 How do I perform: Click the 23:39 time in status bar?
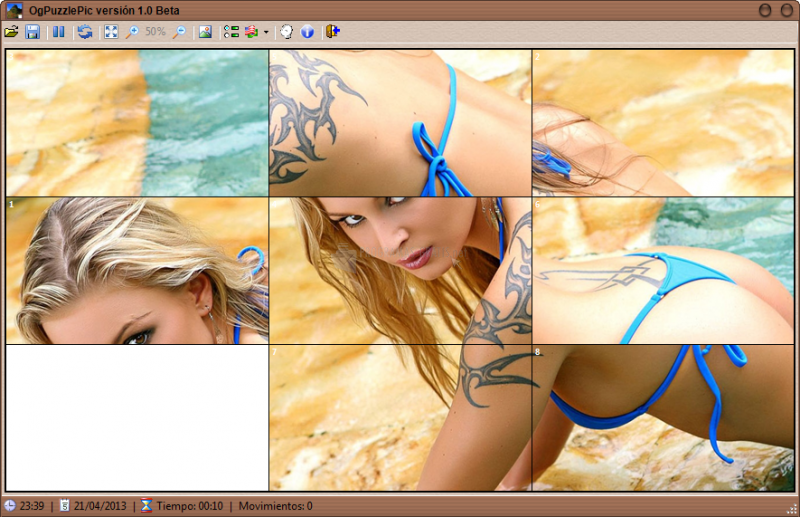pos(32,506)
